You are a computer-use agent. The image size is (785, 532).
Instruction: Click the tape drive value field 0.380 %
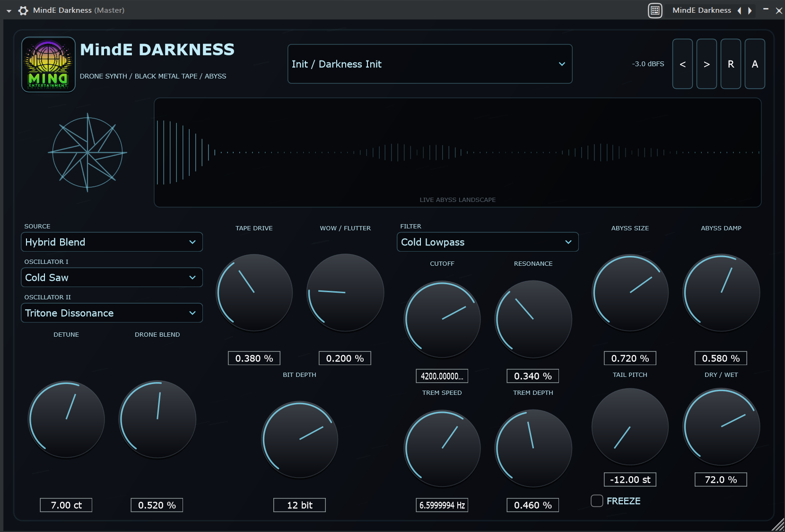(254, 358)
